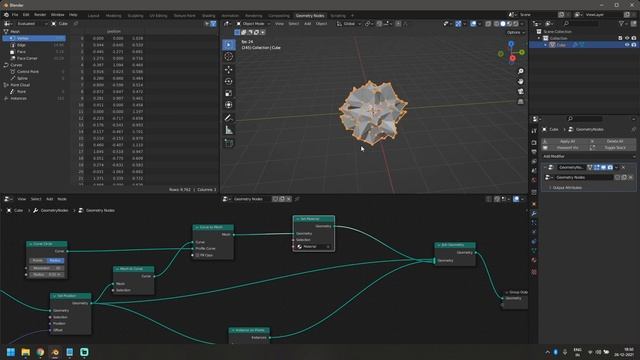Select Points mode on Curve Circle node
640x360 pixels.
(38, 260)
